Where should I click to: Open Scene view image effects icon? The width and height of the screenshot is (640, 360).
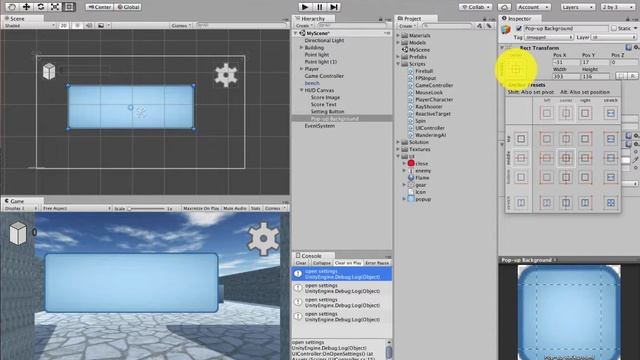coord(101,25)
